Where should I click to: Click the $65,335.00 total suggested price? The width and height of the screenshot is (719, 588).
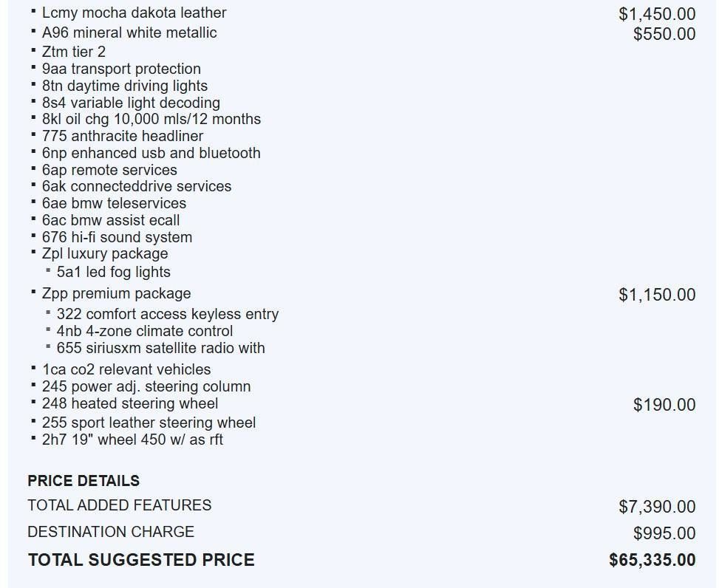652,560
